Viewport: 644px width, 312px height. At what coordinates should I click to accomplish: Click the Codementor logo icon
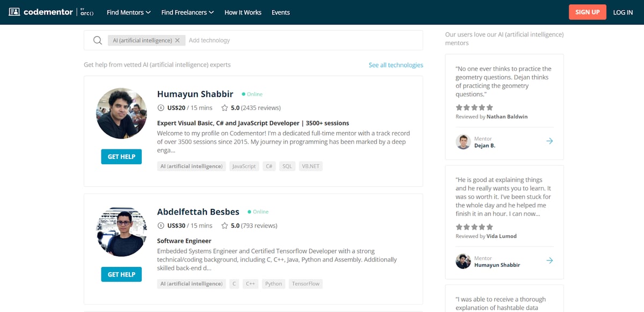click(14, 12)
